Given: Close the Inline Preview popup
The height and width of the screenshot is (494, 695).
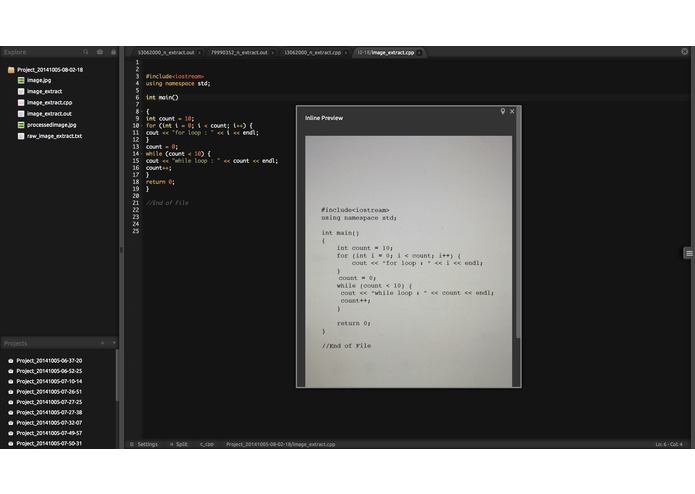Looking at the screenshot, I should [x=512, y=111].
